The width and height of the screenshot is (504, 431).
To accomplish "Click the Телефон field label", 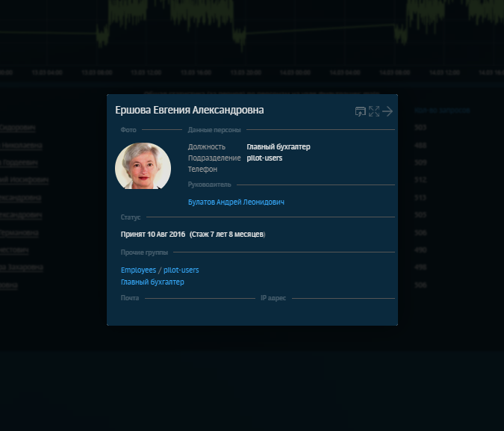I will [x=202, y=169].
